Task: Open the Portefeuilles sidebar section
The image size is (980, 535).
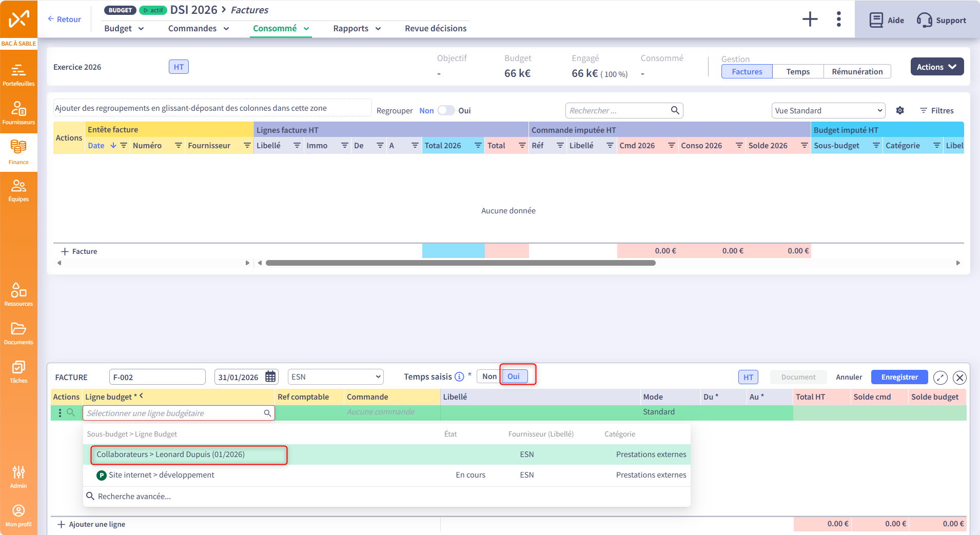Action: point(18,74)
